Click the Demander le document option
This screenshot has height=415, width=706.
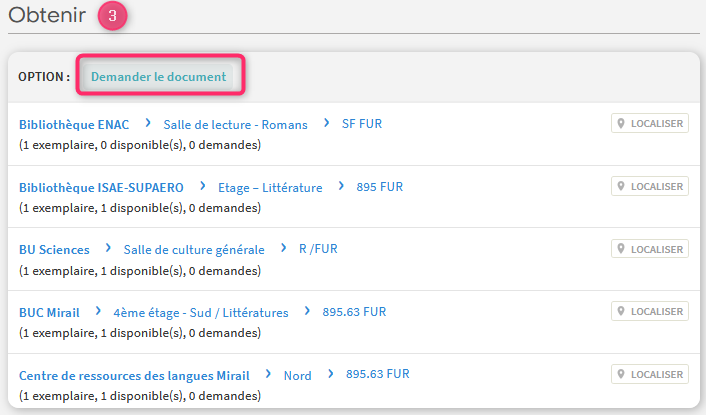click(159, 77)
